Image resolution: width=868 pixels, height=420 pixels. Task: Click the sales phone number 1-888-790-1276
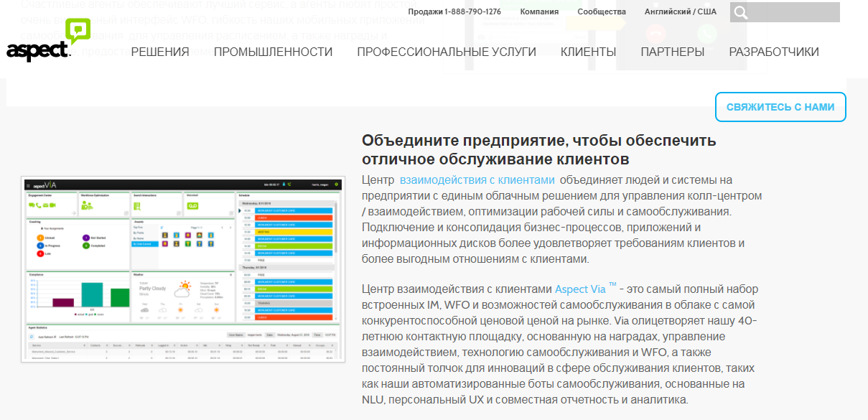472,11
